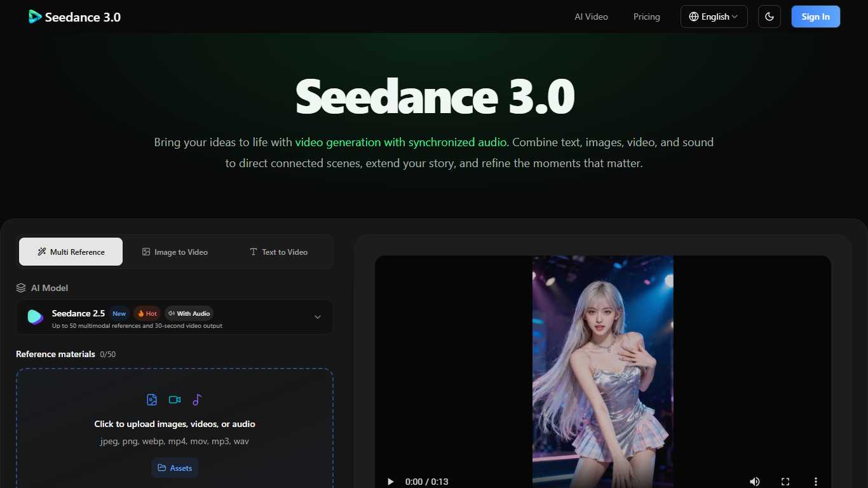Click the Seedance 2.5 model logo icon
This screenshot has width=868, height=488.
[x=36, y=317]
